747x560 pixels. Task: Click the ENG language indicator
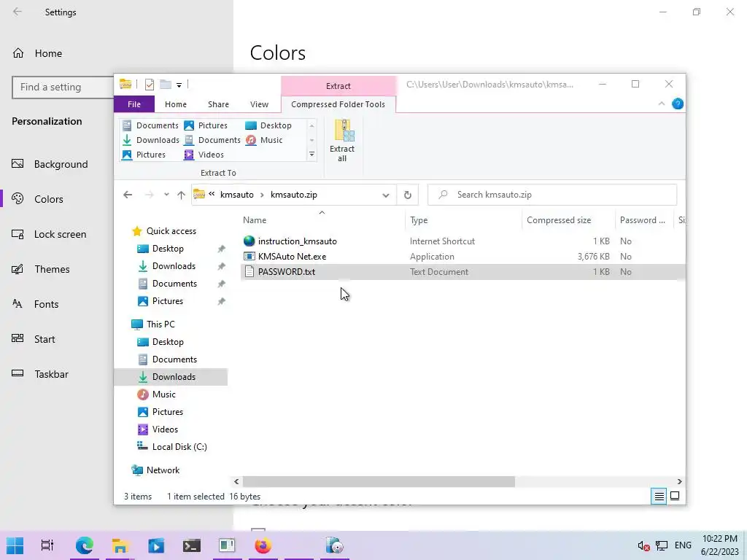683,545
